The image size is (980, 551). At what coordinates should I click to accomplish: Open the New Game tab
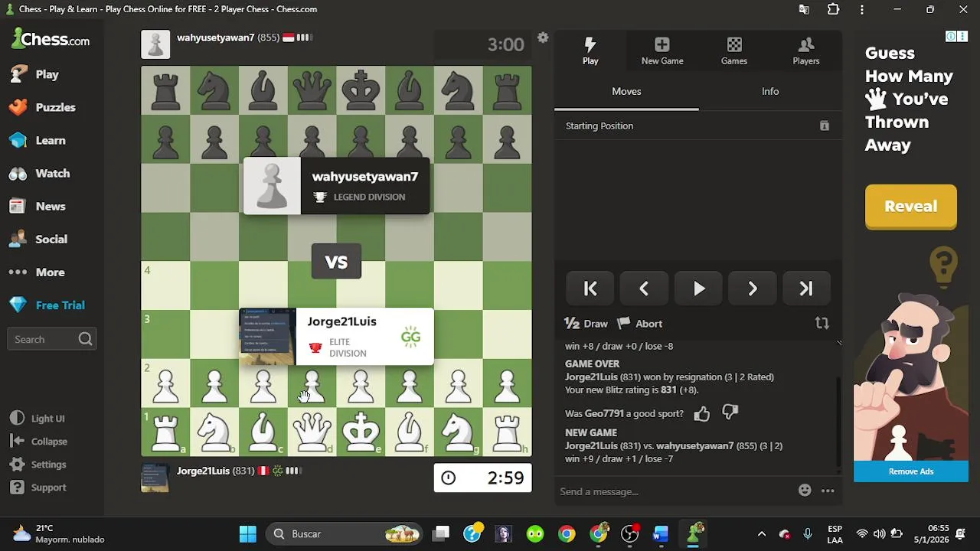[662, 51]
